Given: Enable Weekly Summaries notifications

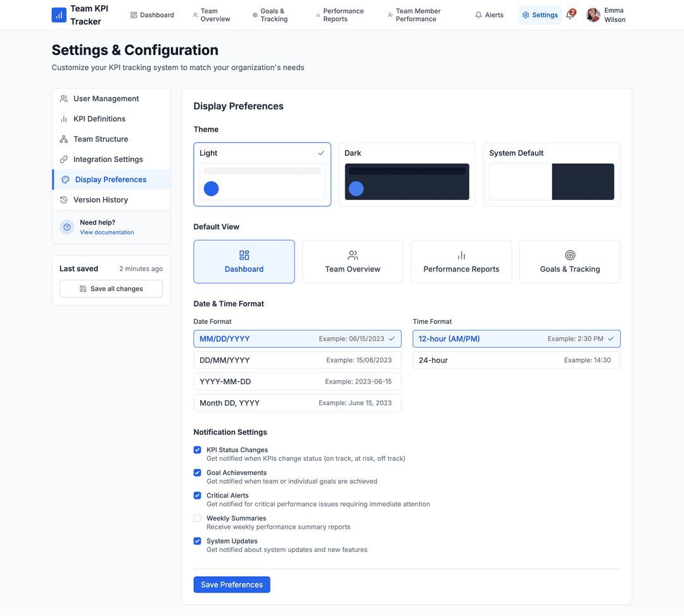Looking at the screenshot, I should [x=197, y=518].
